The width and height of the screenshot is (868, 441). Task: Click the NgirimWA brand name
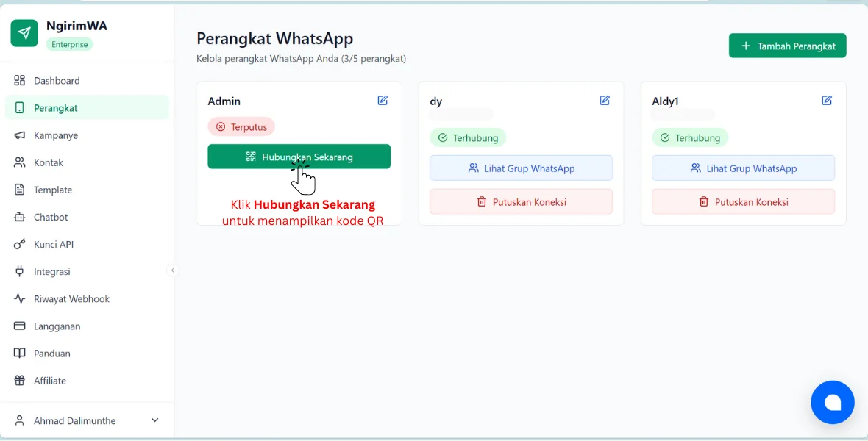point(77,26)
